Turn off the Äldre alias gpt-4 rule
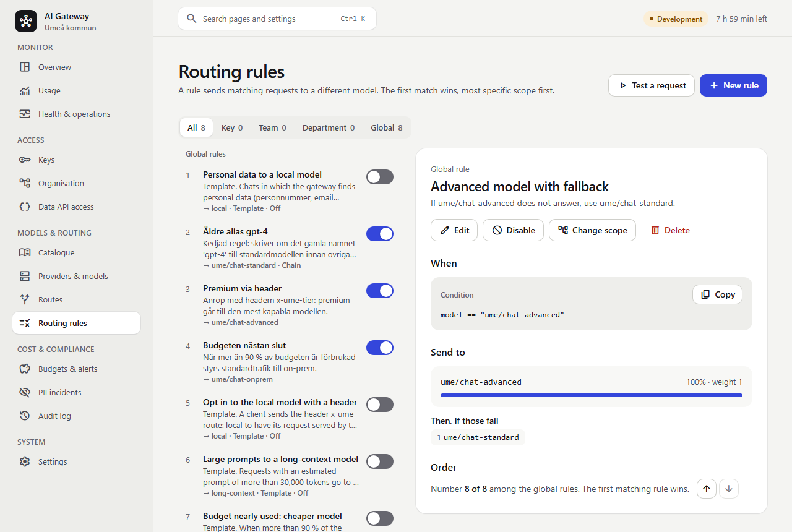This screenshot has width=792, height=532. click(x=380, y=234)
